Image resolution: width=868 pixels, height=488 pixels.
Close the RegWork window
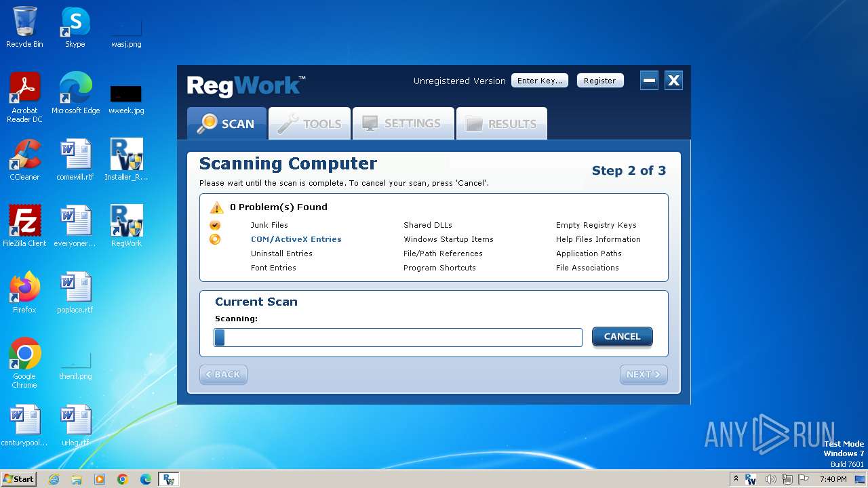coord(673,81)
